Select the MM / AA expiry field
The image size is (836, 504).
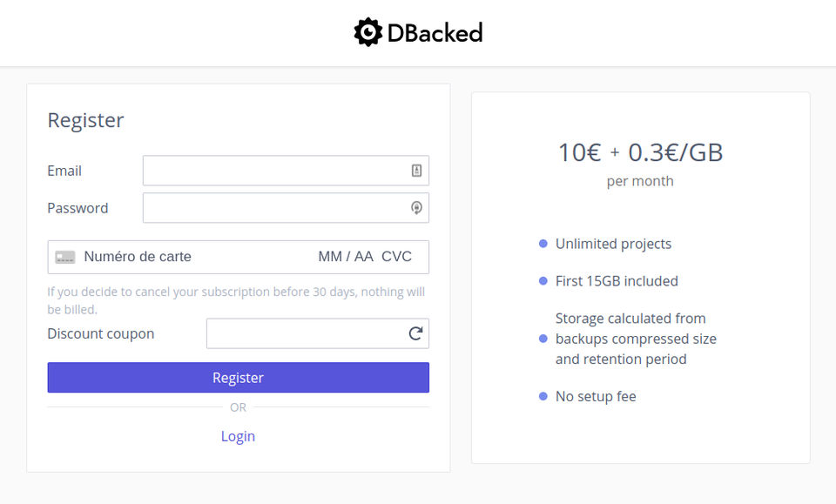coord(345,257)
